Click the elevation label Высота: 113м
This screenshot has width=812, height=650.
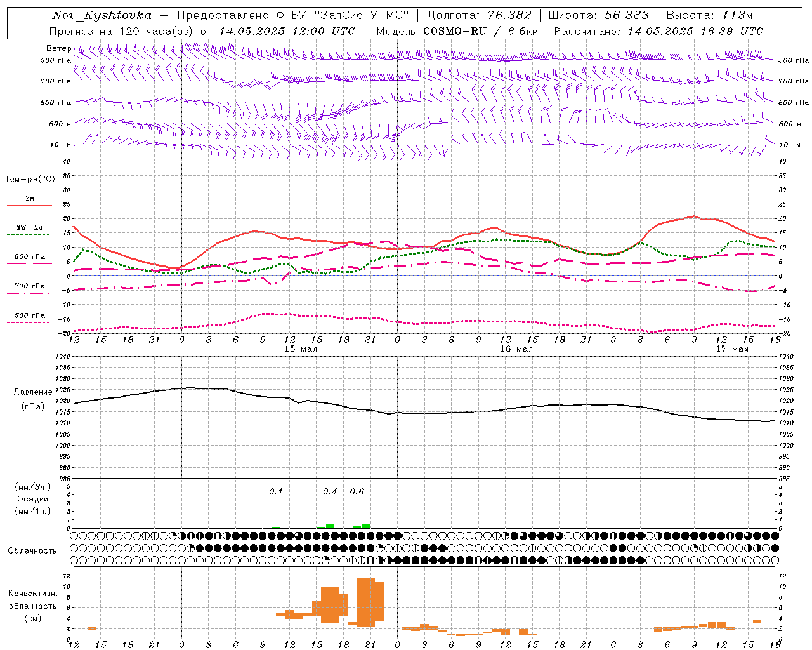709,15
